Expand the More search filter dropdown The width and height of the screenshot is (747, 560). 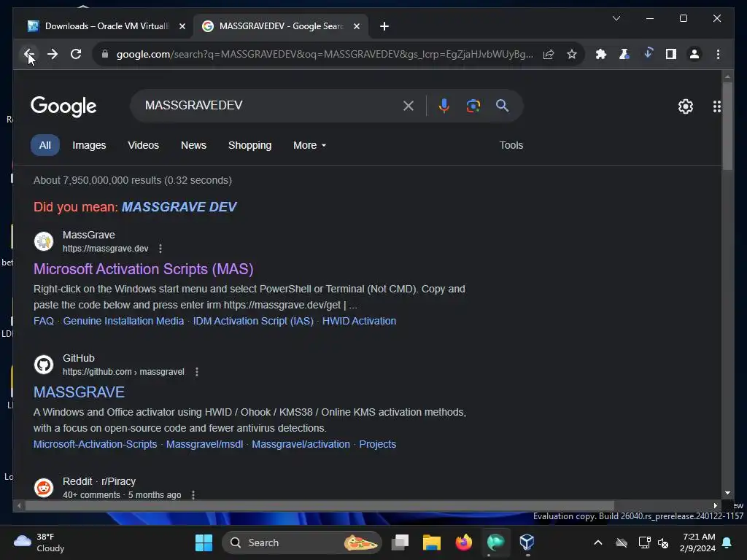point(309,145)
